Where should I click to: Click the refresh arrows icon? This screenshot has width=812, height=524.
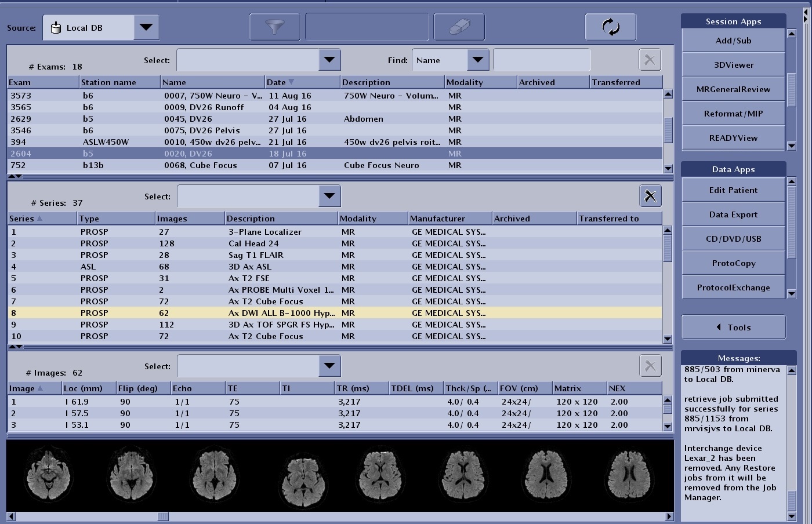click(610, 27)
